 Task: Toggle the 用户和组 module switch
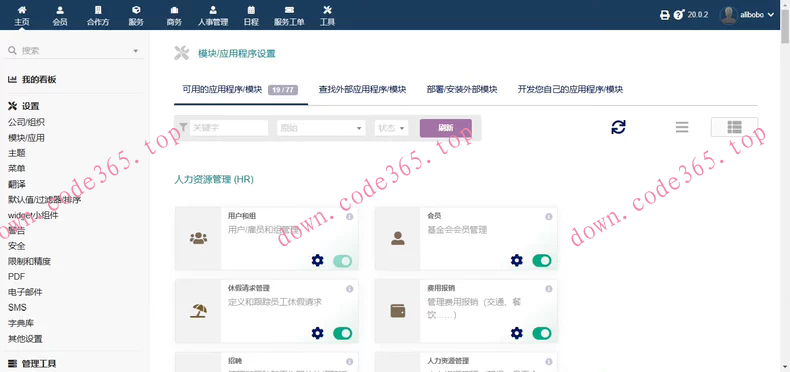343,261
